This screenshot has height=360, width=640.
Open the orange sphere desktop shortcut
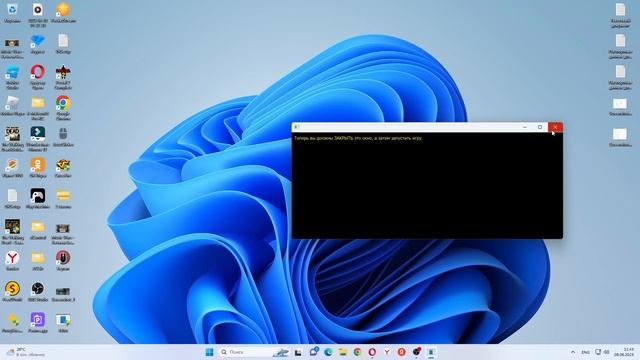(63, 11)
